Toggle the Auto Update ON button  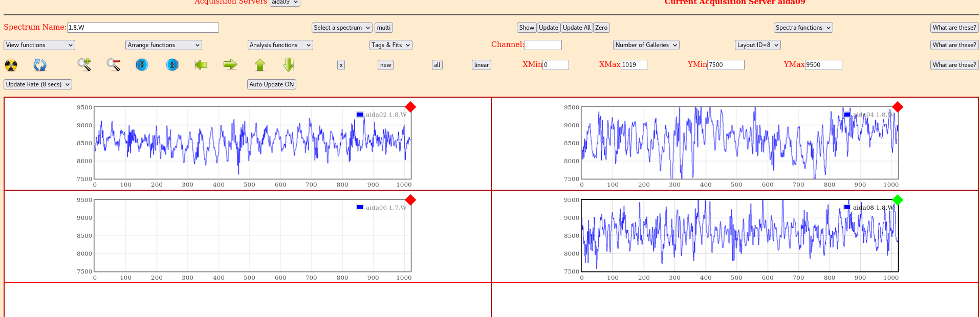tap(271, 84)
